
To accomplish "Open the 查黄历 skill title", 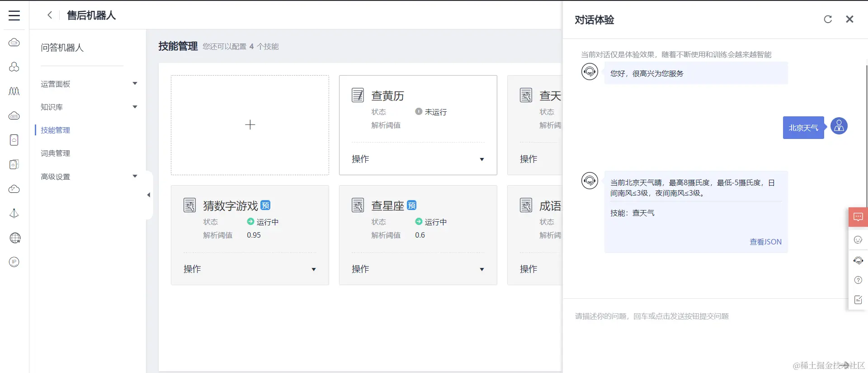I will [387, 96].
